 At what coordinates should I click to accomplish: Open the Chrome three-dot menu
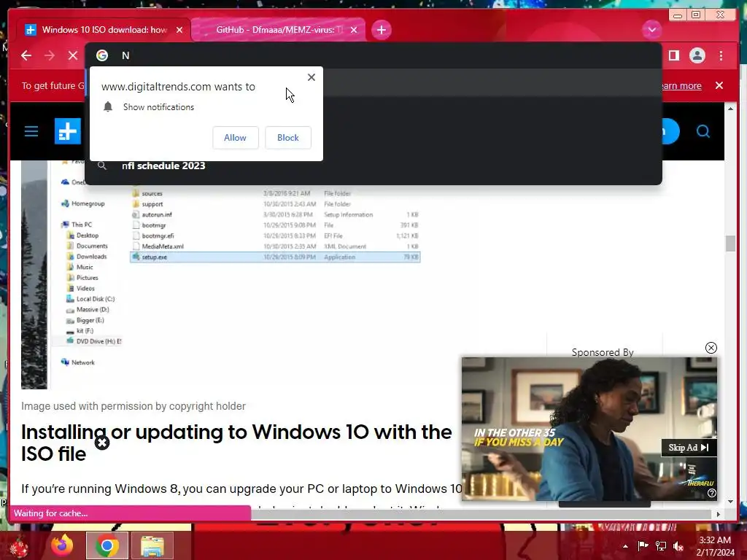pos(721,55)
